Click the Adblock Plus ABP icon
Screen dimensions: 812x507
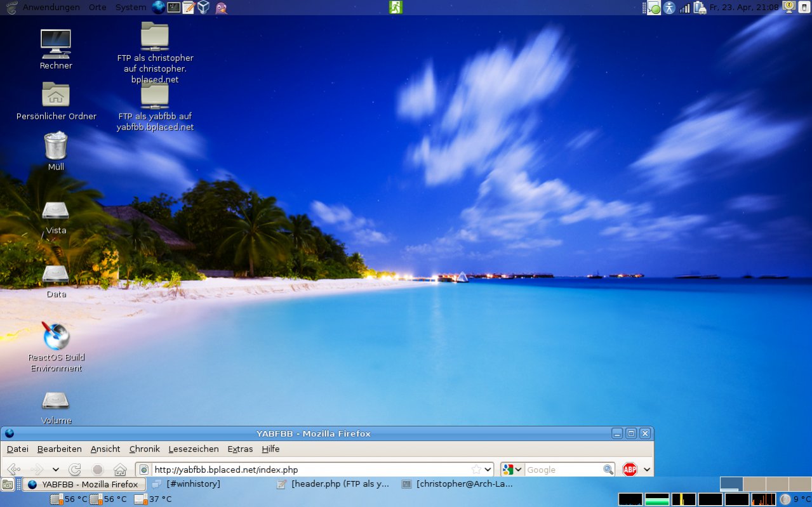629,470
